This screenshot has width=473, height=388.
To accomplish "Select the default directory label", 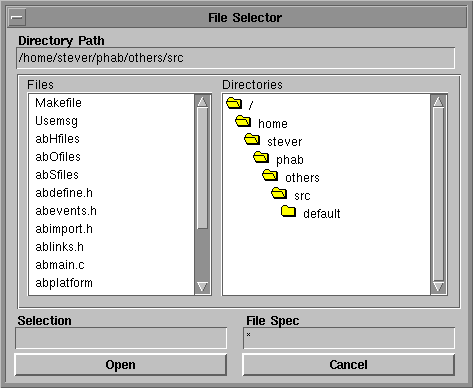I will pos(322,214).
